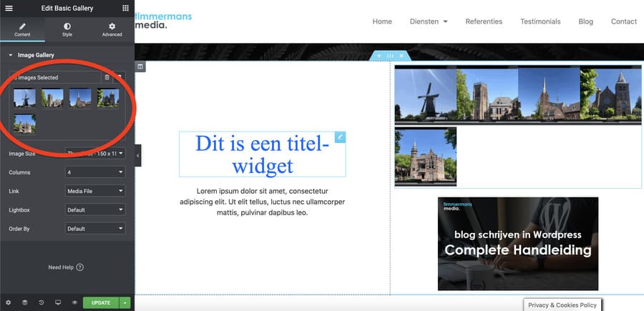Open Blog in the site navigation

click(585, 21)
